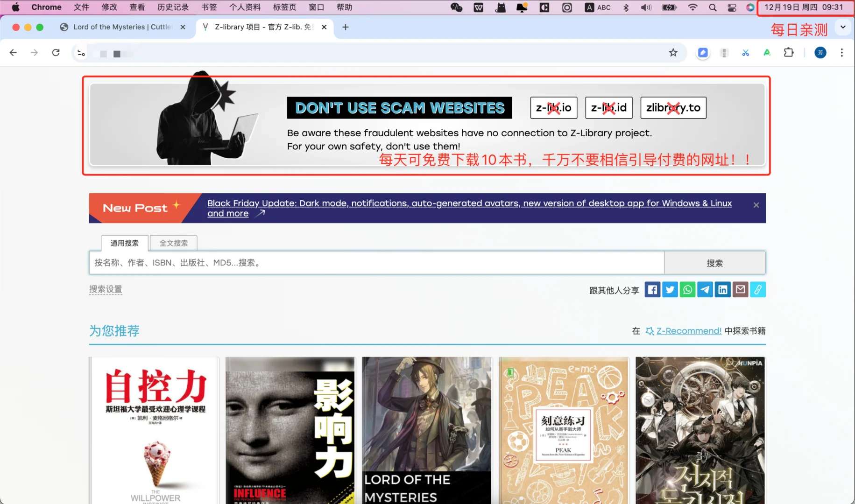Screen dimensions: 855x504
Task: Open the 自控力 book cover
Action: (155, 430)
